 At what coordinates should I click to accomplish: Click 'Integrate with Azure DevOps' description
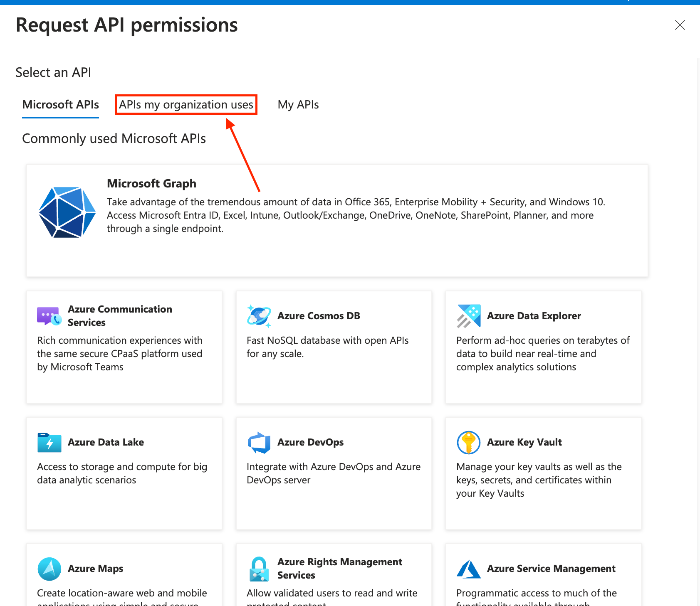(x=334, y=473)
